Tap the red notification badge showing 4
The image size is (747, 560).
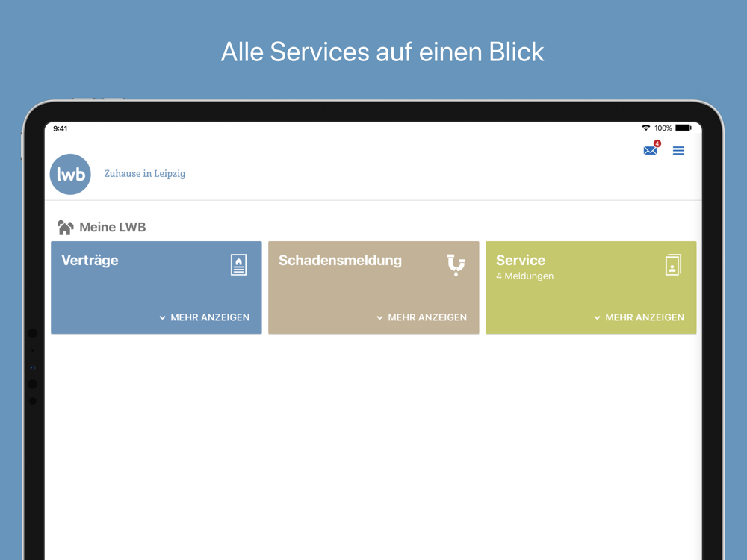[x=657, y=143]
